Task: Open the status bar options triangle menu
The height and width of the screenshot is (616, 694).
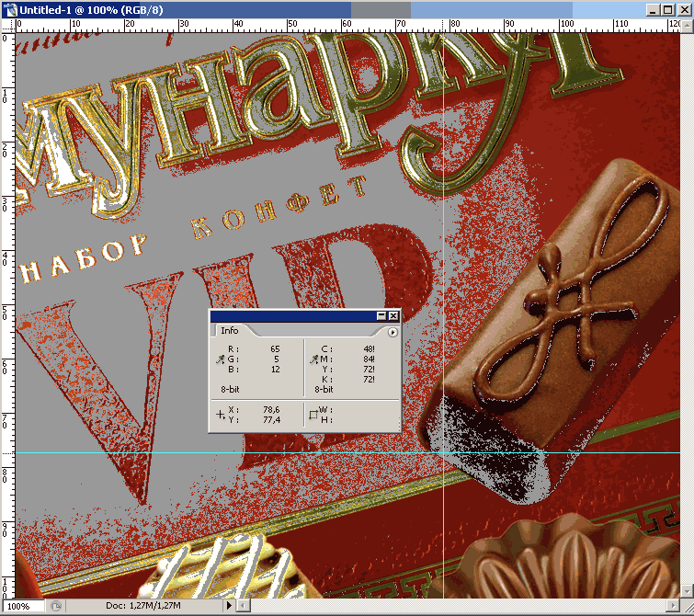Action: [229, 605]
